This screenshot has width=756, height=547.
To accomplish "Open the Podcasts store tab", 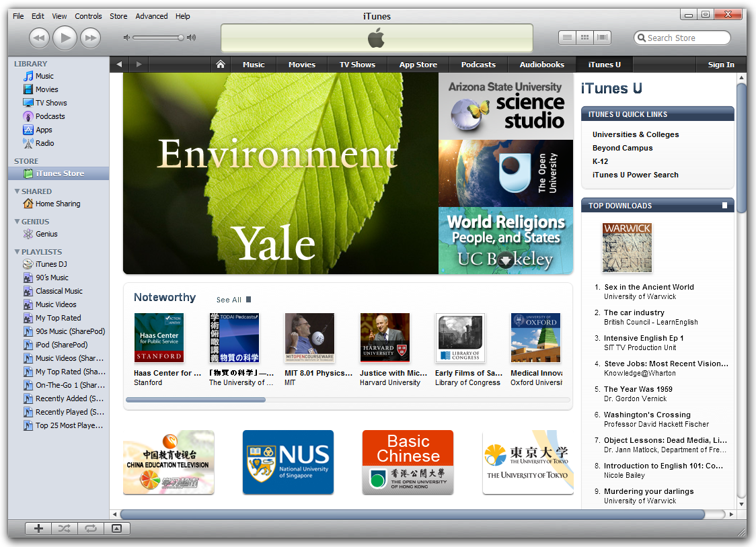I will (x=478, y=64).
